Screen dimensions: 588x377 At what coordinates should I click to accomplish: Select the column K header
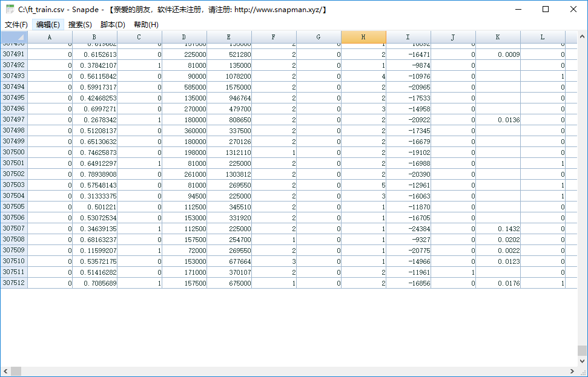coord(497,37)
